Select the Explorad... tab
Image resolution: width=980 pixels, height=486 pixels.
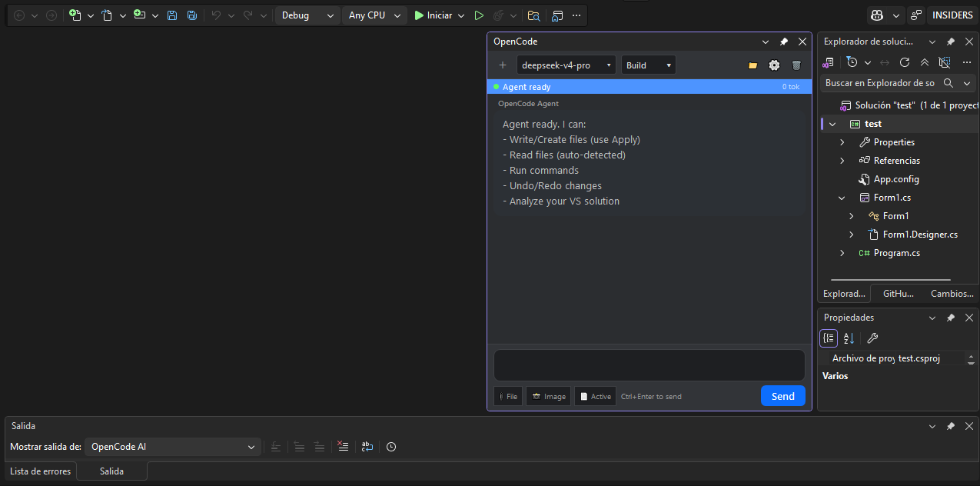click(844, 293)
